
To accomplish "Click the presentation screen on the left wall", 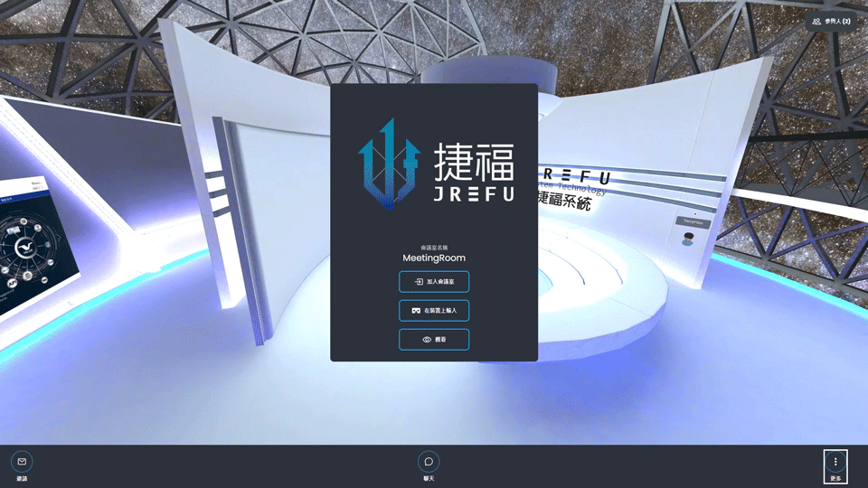I will click(32, 253).
